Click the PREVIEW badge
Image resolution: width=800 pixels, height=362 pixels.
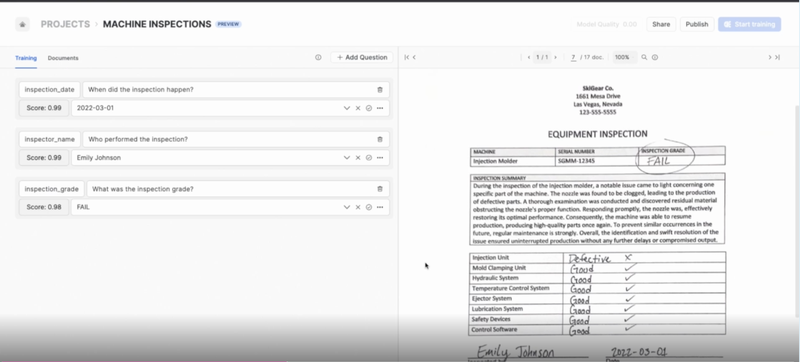(x=229, y=24)
